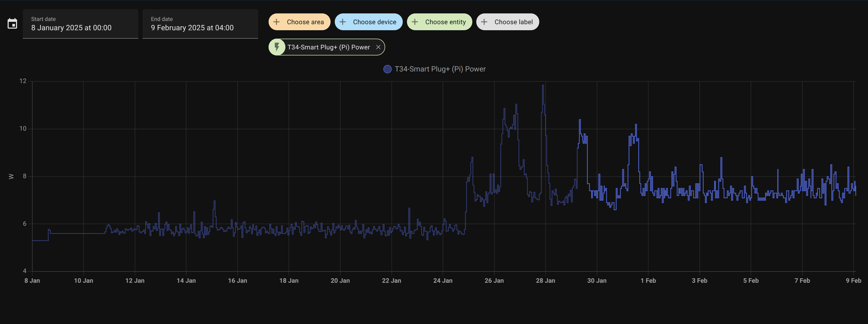
Task: Click the Choose device button
Action: (369, 22)
